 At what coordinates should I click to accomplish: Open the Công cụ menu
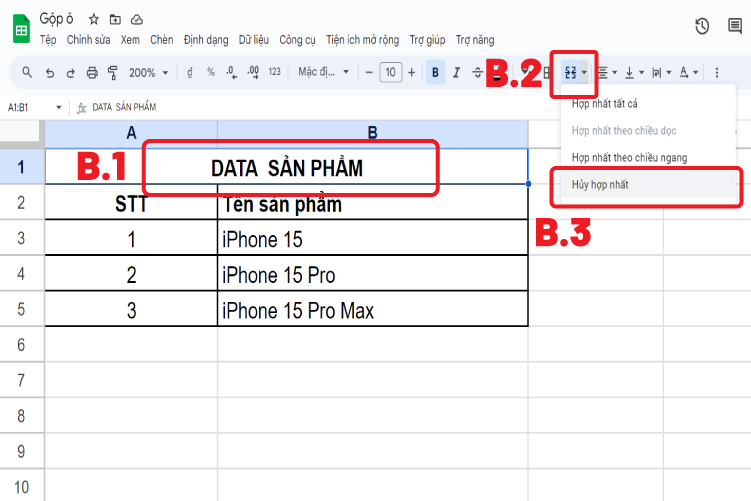297,40
